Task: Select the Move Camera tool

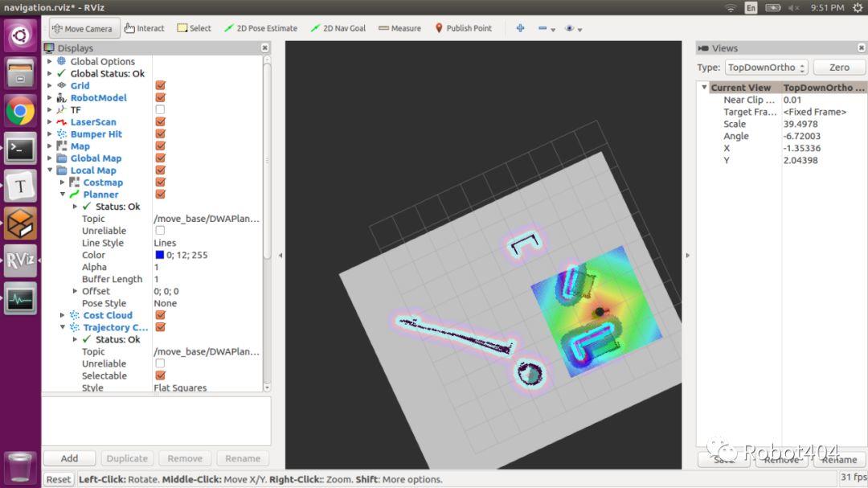Action: [81, 28]
